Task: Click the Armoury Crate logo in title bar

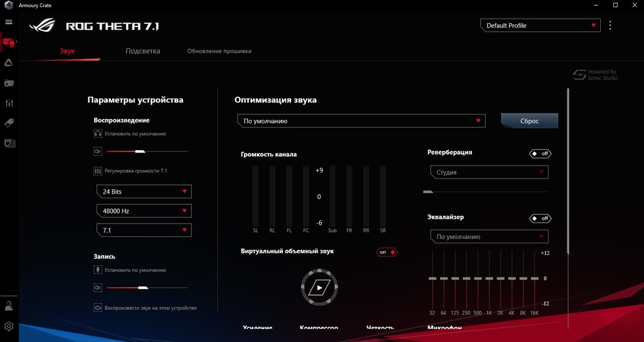Action: point(9,5)
